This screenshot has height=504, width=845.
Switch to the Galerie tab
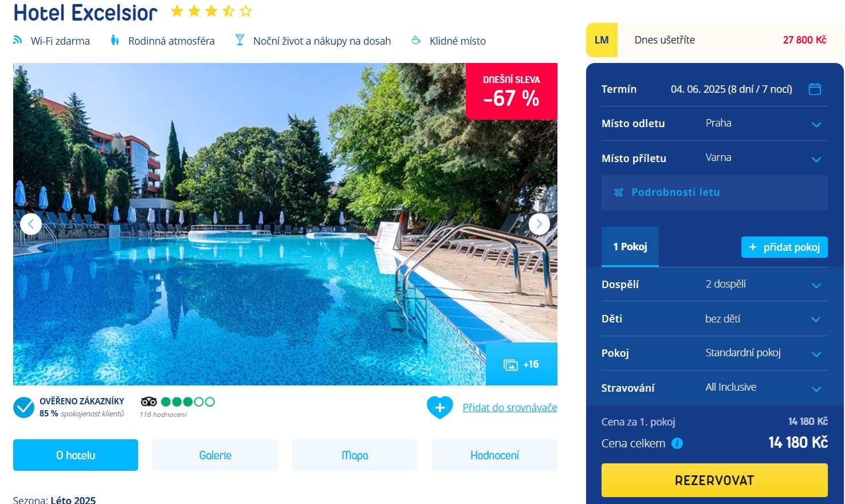[215, 455]
